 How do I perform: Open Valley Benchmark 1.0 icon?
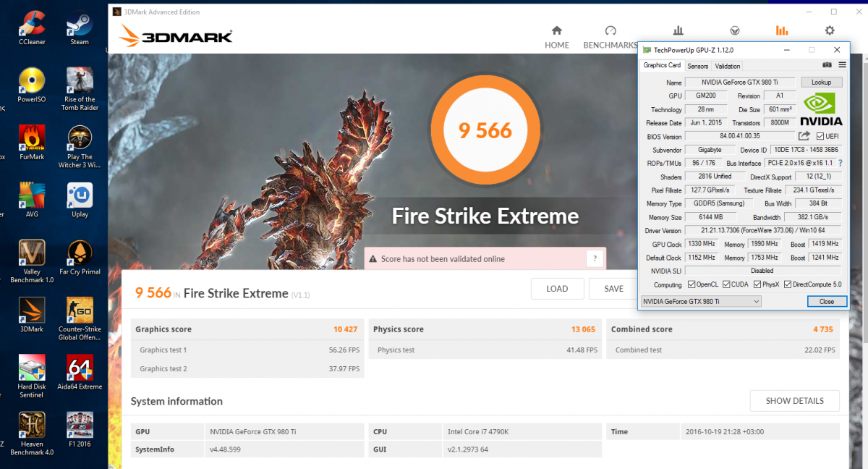coord(33,262)
